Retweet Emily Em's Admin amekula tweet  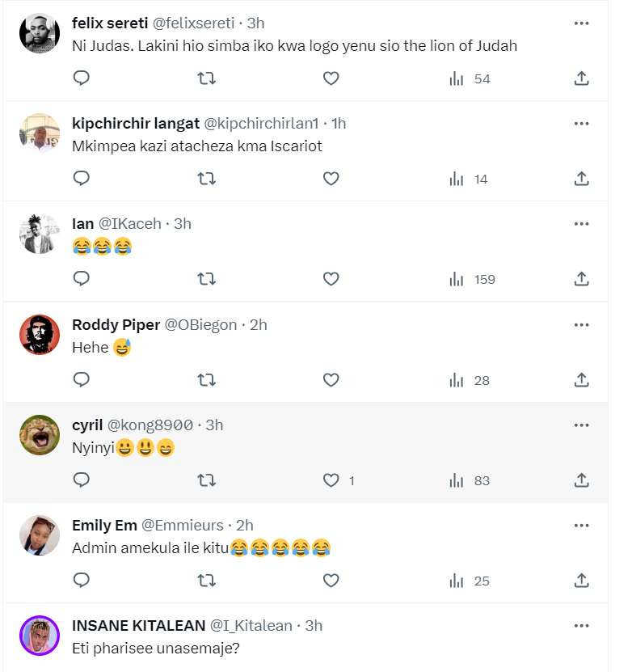206,580
